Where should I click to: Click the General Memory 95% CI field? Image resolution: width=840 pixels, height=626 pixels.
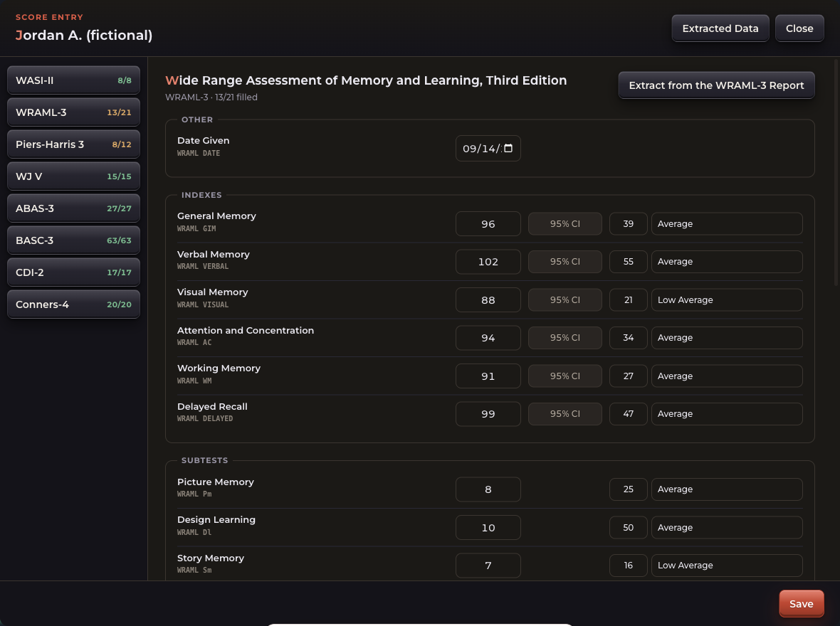(565, 224)
